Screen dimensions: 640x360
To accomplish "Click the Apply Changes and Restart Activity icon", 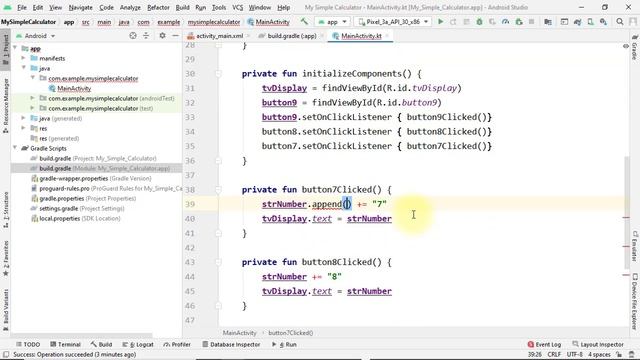I will pos(453,22).
